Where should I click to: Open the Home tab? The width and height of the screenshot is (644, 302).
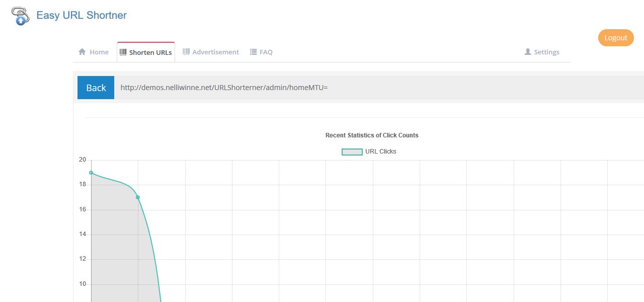(x=94, y=52)
